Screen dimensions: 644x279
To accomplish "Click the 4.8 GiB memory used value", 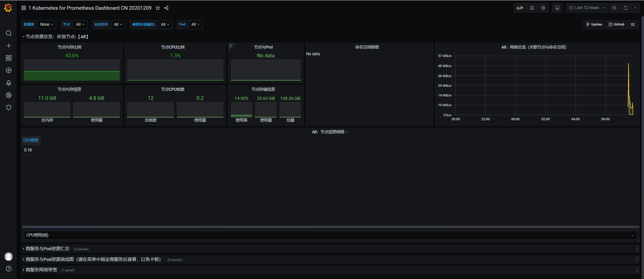I will click(97, 98).
